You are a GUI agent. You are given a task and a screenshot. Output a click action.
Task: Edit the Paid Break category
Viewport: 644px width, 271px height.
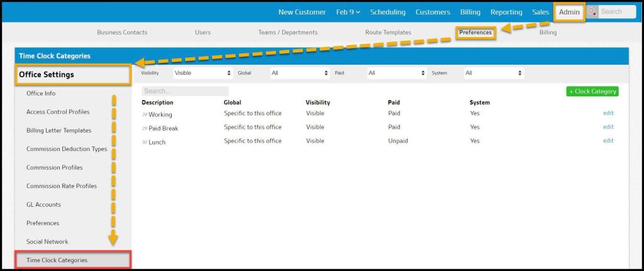tap(608, 127)
